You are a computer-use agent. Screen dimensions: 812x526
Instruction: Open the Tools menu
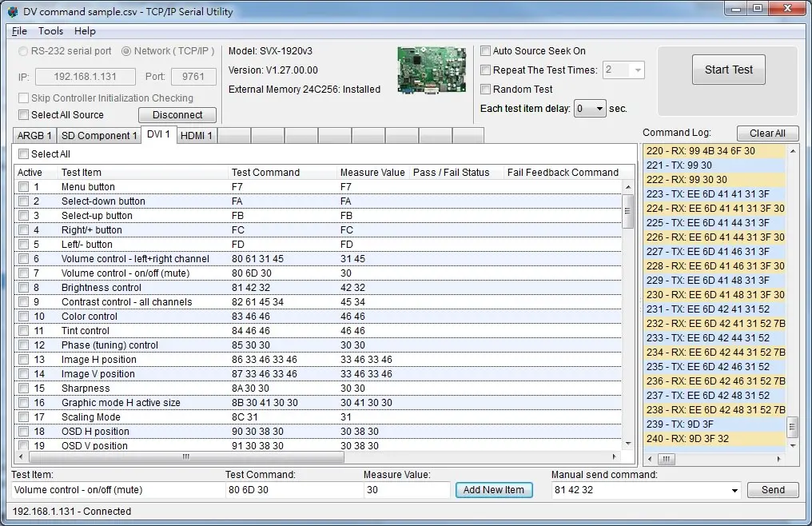(x=51, y=31)
